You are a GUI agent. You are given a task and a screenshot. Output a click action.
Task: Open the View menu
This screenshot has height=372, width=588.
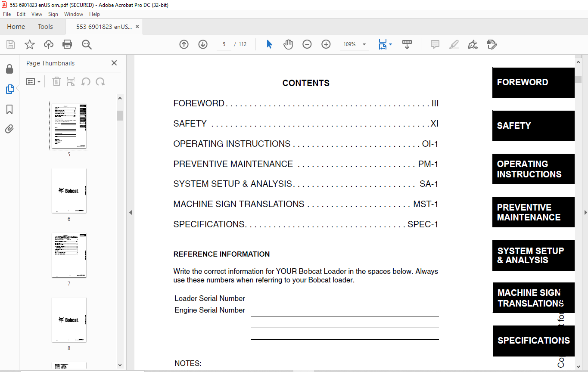tap(37, 14)
